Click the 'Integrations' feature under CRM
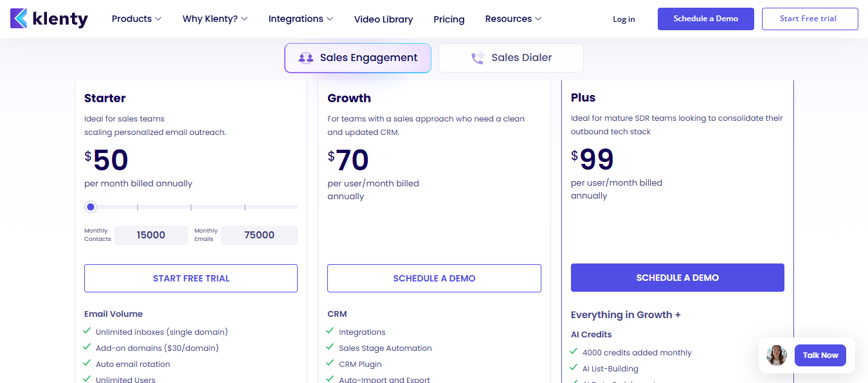Viewport: 868px width, 383px height. tap(362, 332)
